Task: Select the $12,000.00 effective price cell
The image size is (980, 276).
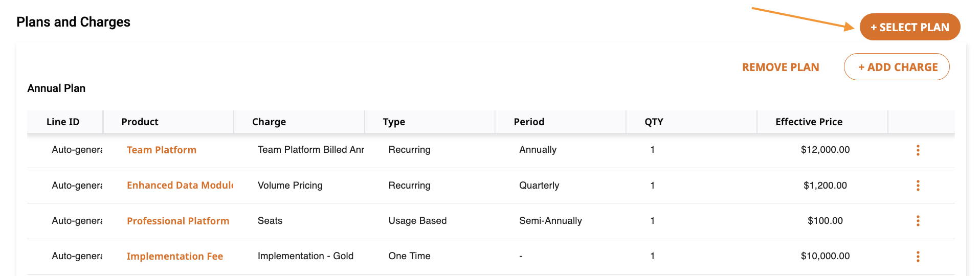Action: tap(825, 150)
